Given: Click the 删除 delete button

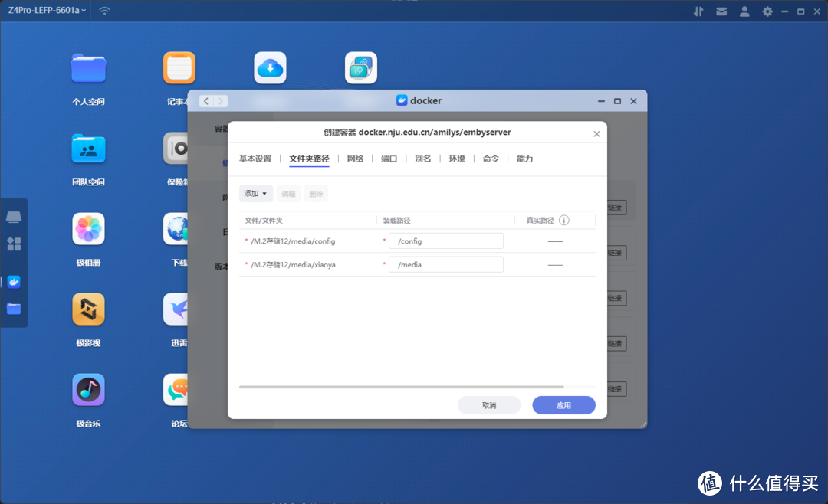Looking at the screenshot, I should pos(316,194).
